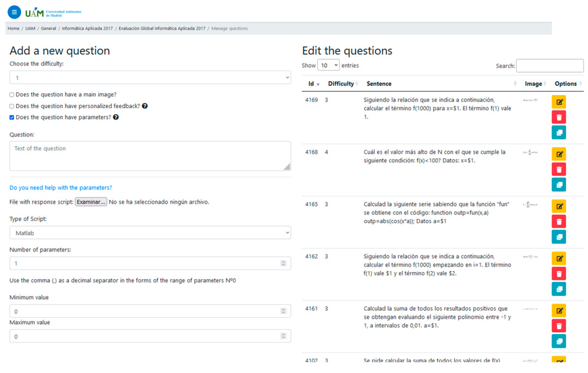Viewport: 588px width, 373px height.
Task: Duplicate question 4165 with teal copy icon
Action: tap(559, 237)
